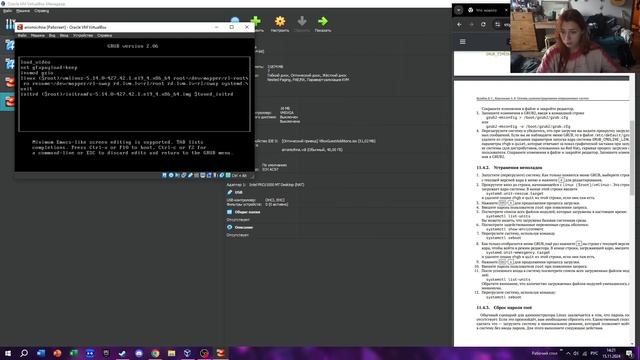Open Вид menu in the VM window

coord(52,36)
